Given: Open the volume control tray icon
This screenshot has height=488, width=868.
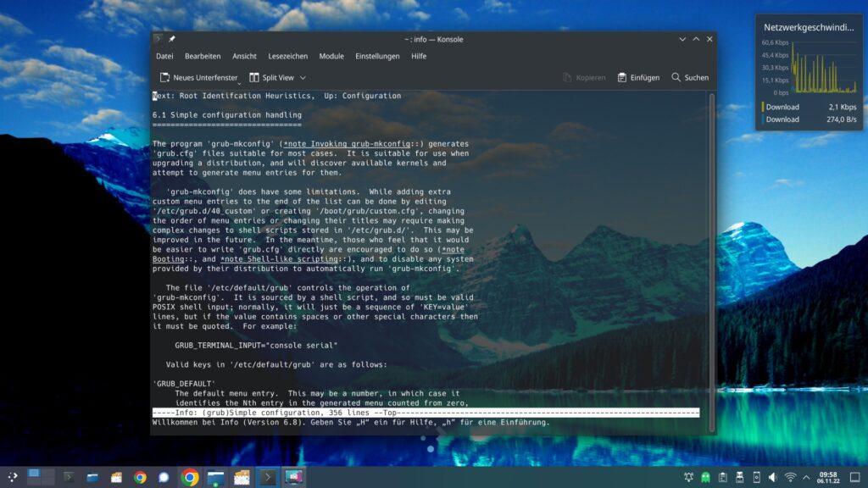Looking at the screenshot, I should click(x=771, y=478).
